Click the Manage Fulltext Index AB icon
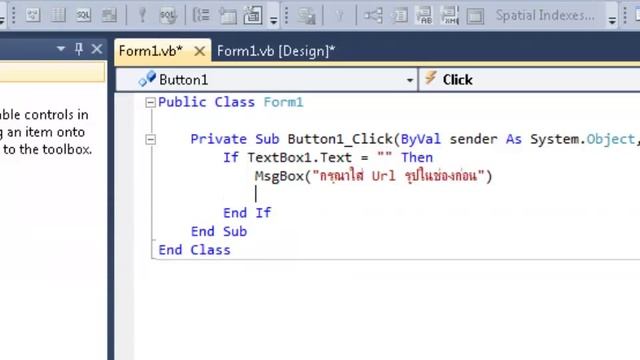640x360 pixels. [424, 16]
